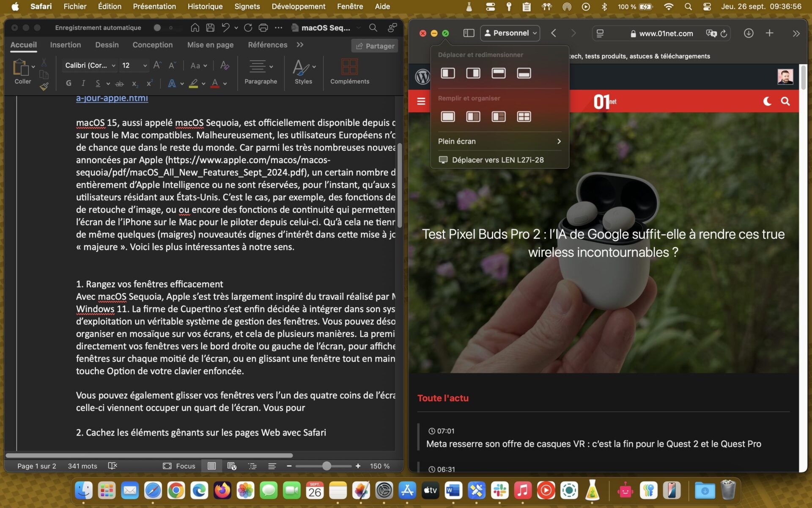Image resolution: width=812 pixels, height=508 pixels.
Task: Tile window to left half icon
Action: coord(448,73)
